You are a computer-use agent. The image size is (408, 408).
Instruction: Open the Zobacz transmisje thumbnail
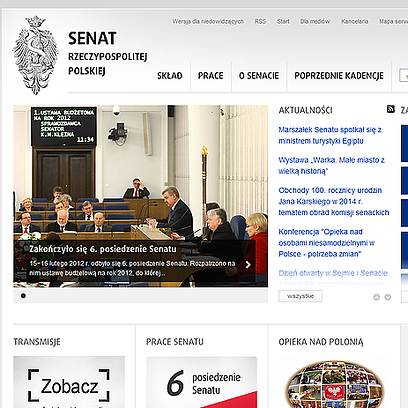[x=69, y=382]
